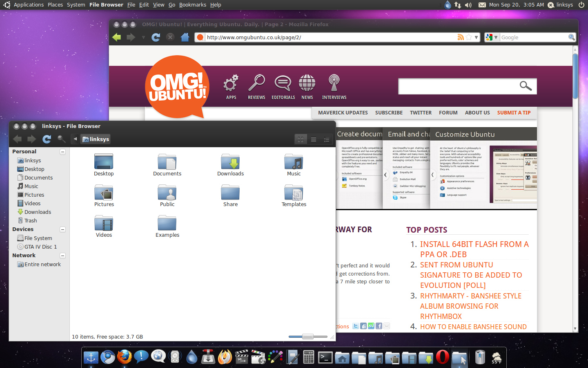Viewport: 588px width, 368px height.
Task: Open the Public folder icon
Action: tap(167, 192)
